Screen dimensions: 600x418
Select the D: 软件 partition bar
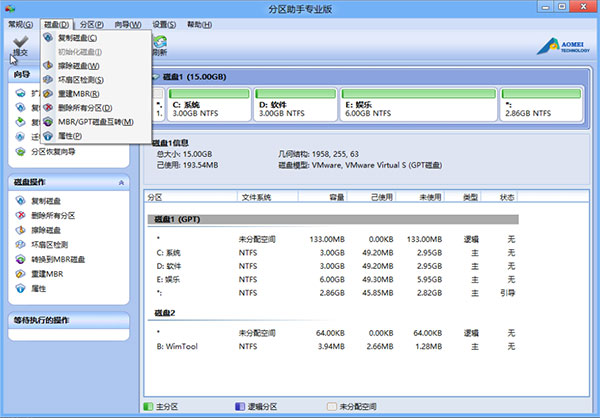297,108
